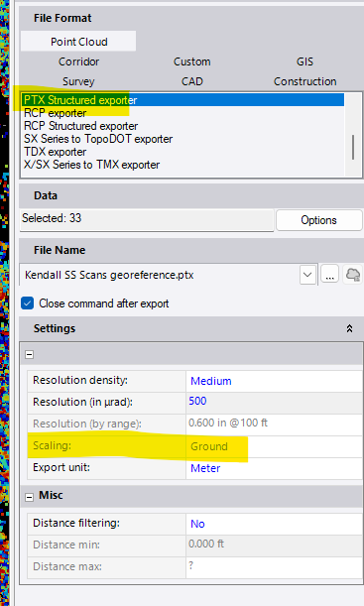Click the Scaling Ground value
The image size is (364, 606).
274,446
